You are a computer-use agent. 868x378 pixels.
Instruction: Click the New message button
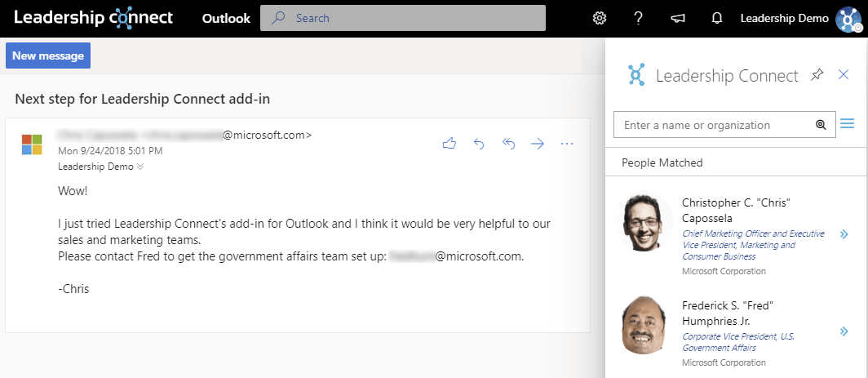pos(48,56)
